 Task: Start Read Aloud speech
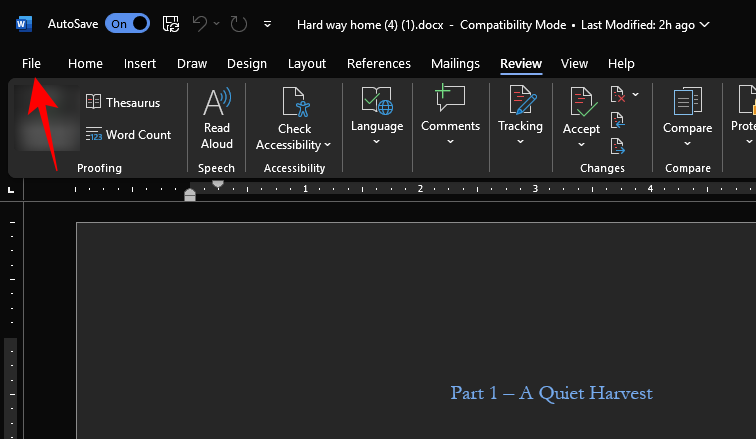click(x=216, y=118)
